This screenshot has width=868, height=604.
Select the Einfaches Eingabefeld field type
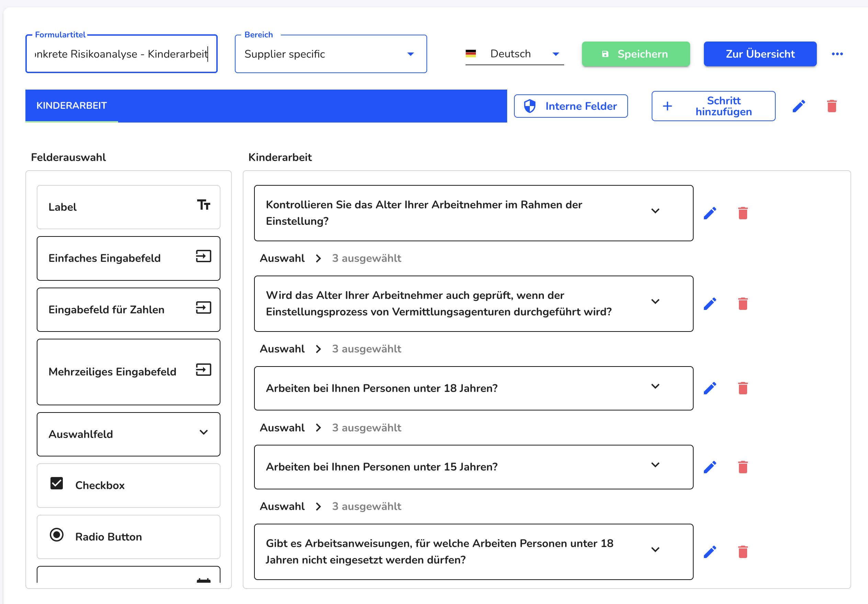coord(128,258)
